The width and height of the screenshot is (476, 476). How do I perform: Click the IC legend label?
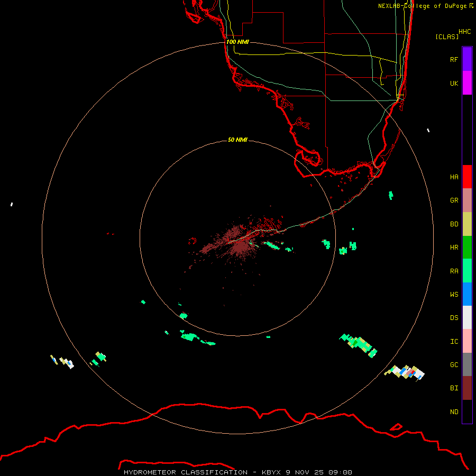(x=454, y=341)
